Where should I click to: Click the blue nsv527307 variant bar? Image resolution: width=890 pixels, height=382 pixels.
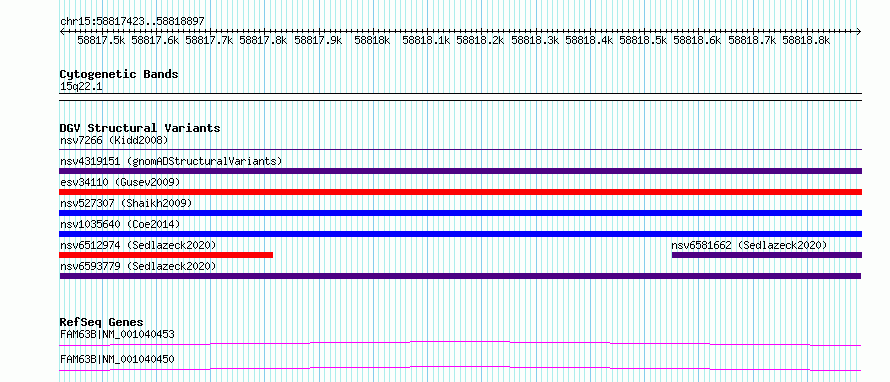460,213
